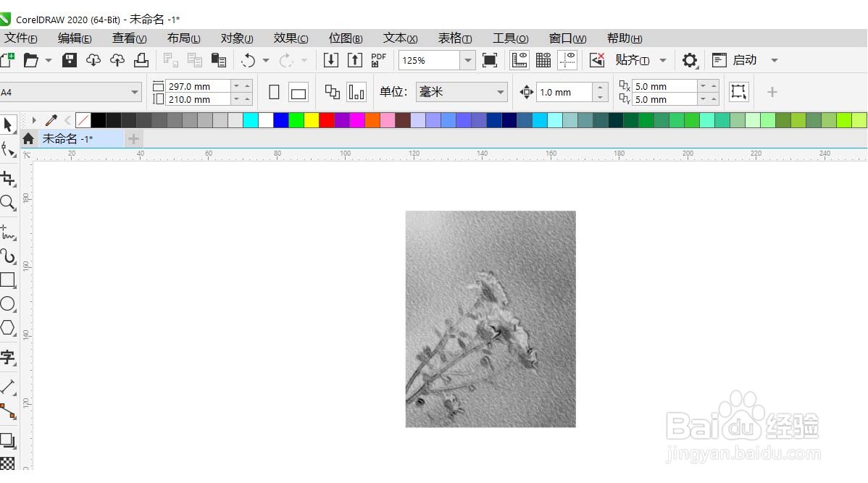The height and width of the screenshot is (483, 868).
Task: Export as PDF
Action: [377, 60]
